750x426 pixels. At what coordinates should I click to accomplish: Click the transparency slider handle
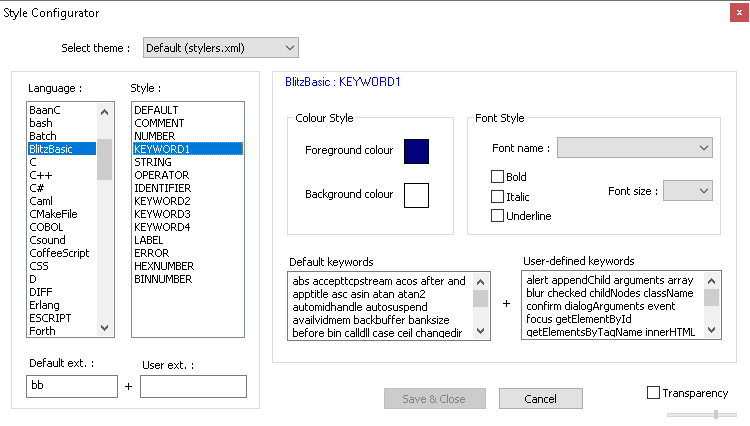716,415
